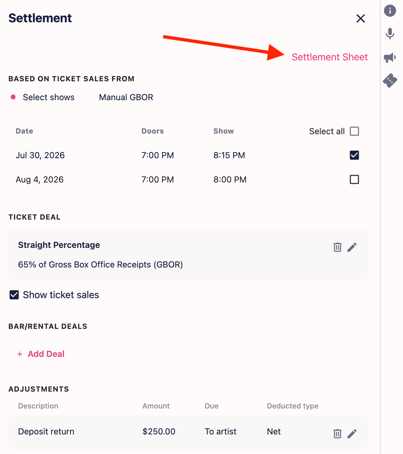This screenshot has width=403, height=454.
Task: Click the microphone icon in sidebar
Action: [390, 34]
